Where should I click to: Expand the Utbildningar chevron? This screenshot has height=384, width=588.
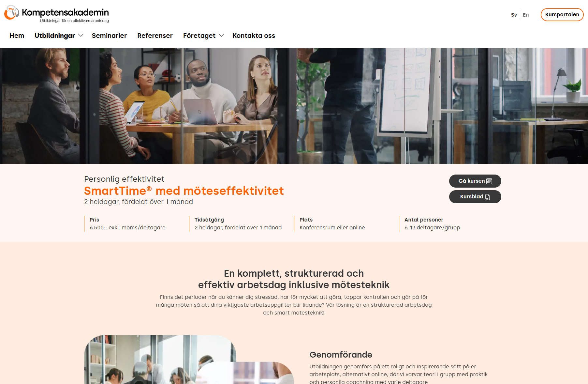click(x=81, y=35)
